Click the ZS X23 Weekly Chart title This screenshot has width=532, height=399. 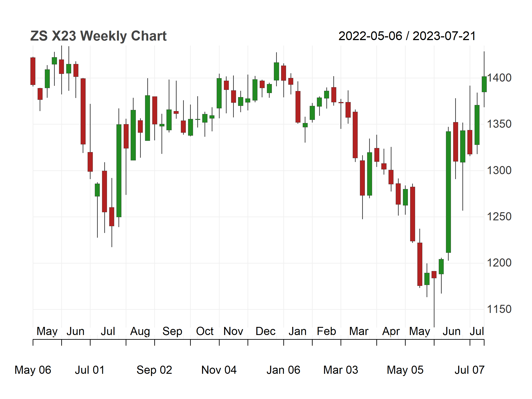pos(98,36)
